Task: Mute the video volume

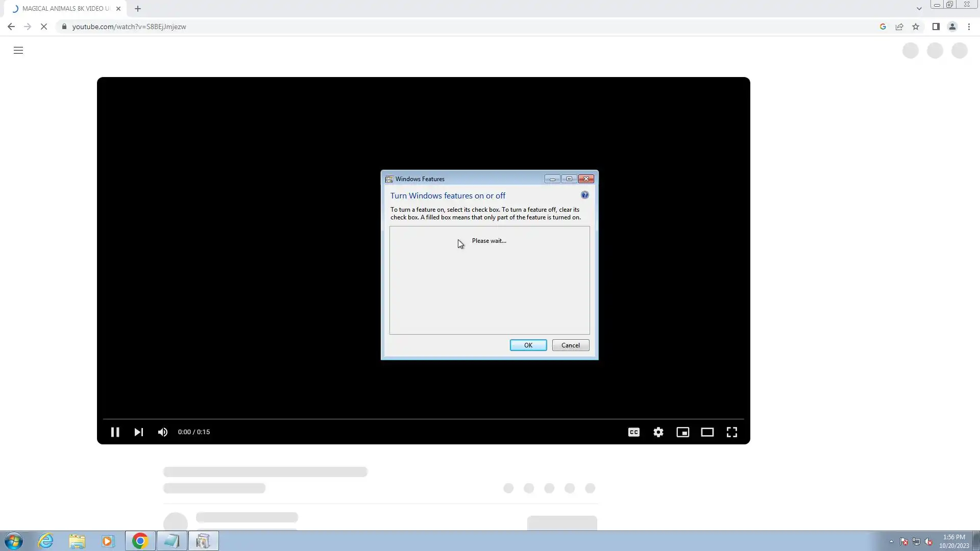Action: tap(163, 432)
